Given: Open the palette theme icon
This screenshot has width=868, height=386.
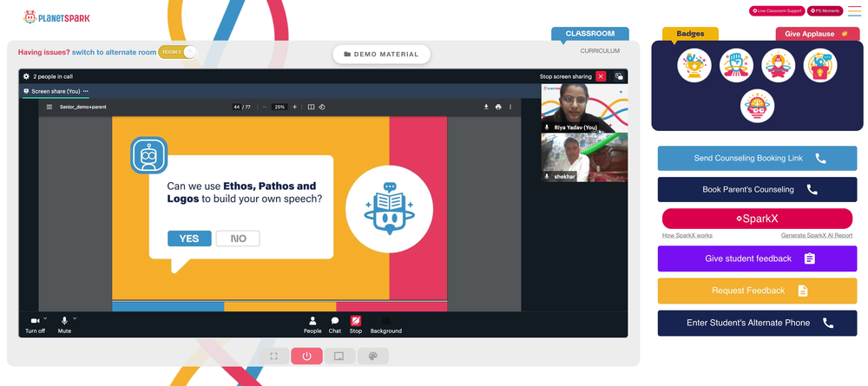Looking at the screenshot, I should point(372,357).
